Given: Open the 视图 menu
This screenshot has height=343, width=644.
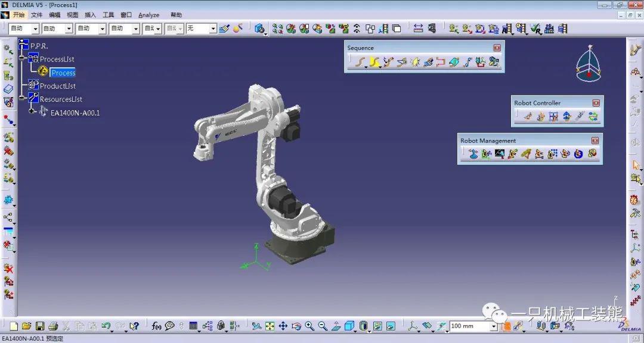Looking at the screenshot, I should click(x=72, y=15).
